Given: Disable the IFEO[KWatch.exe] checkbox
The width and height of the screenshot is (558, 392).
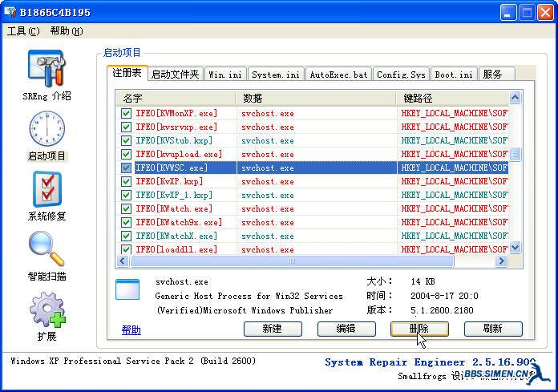Looking at the screenshot, I should click(x=126, y=208).
